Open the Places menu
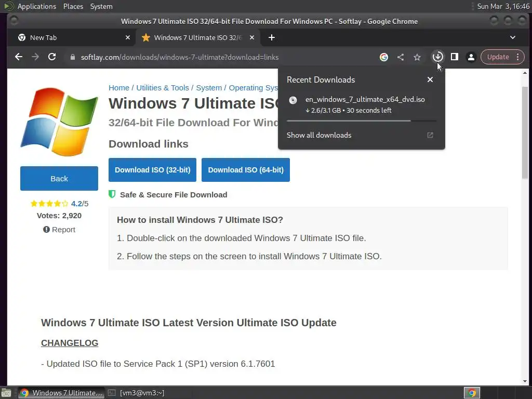 (73, 6)
